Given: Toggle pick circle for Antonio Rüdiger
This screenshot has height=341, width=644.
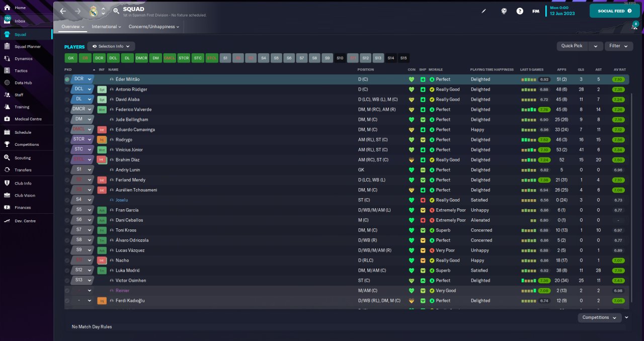Looking at the screenshot, I should tap(67, 90).
